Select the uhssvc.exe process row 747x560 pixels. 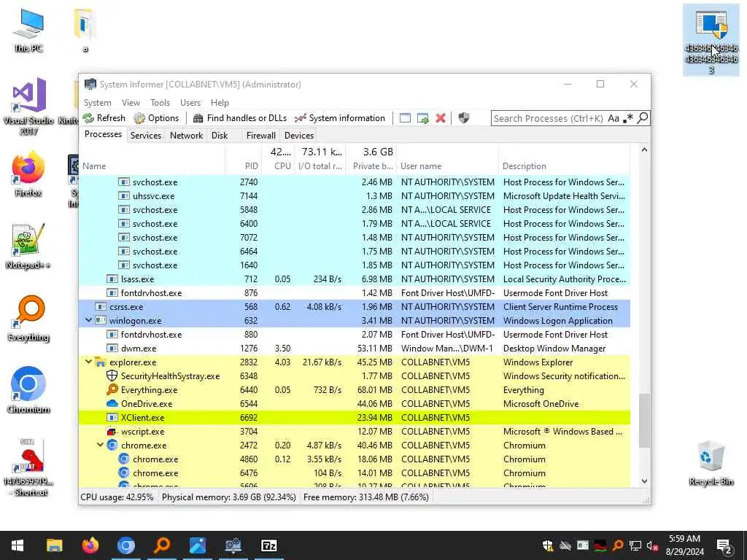(355, 195)
